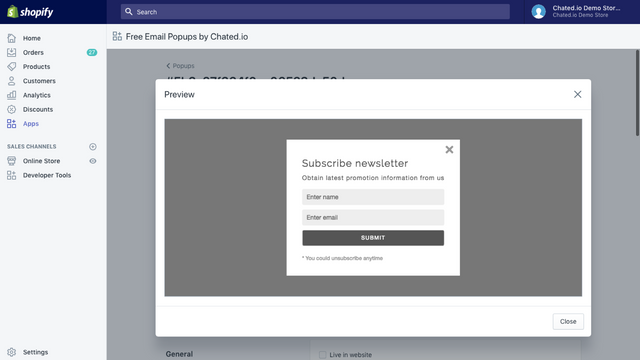The image size is (640, 360).
Task: Click the SALES CHANNELS heading
Action: point(31,147)
